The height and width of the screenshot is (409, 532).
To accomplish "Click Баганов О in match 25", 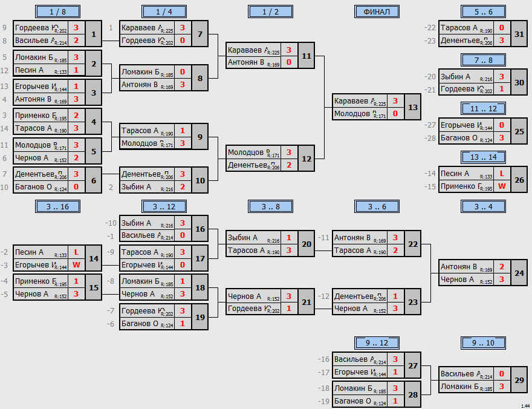I will (x=459, y=138).
